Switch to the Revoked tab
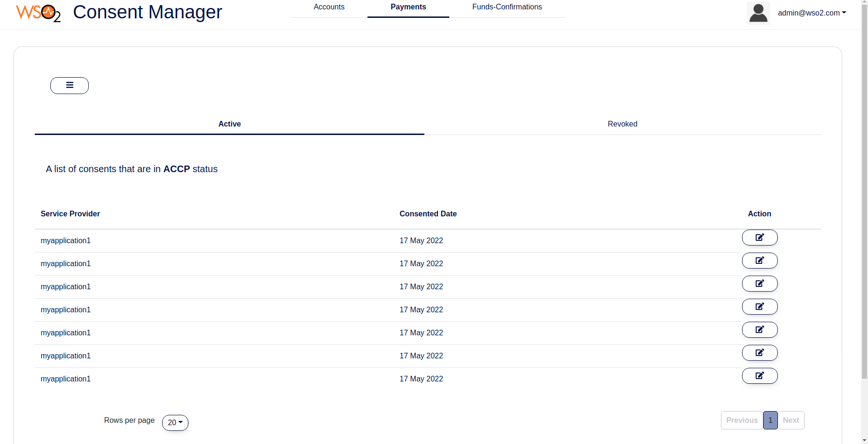Screen dimensions: 868x444 click(x=622, y=124)
